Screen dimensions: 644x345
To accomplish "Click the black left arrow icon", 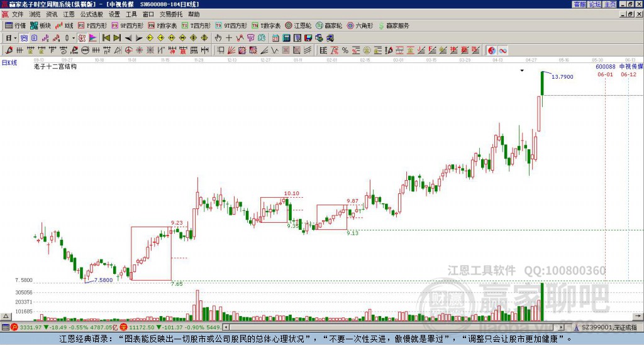I will [128, 38].
